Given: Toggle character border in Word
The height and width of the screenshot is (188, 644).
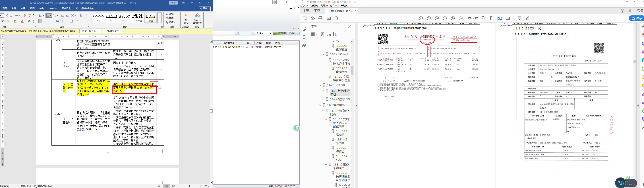Looking at the screenshot, I should tap(34, 16).
